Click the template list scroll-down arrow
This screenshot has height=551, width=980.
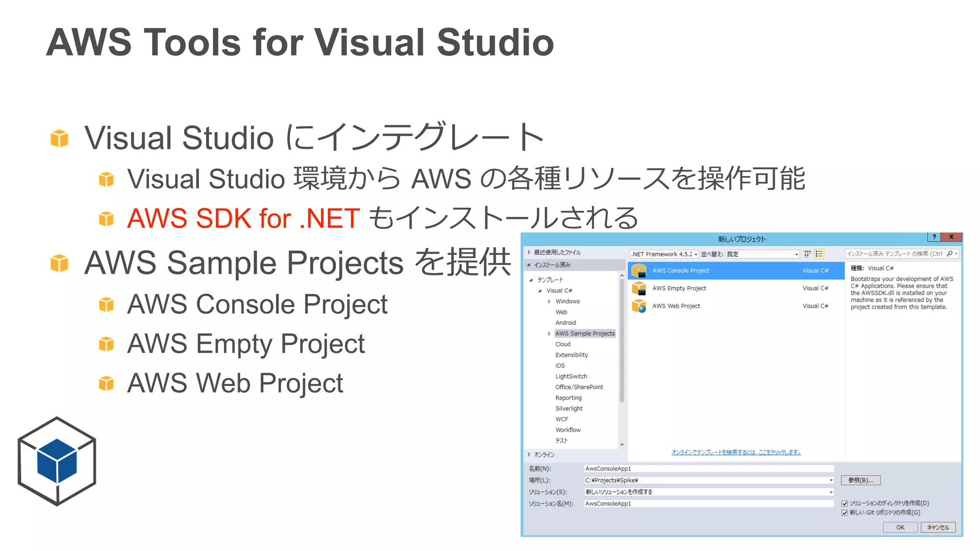[622, 445]
